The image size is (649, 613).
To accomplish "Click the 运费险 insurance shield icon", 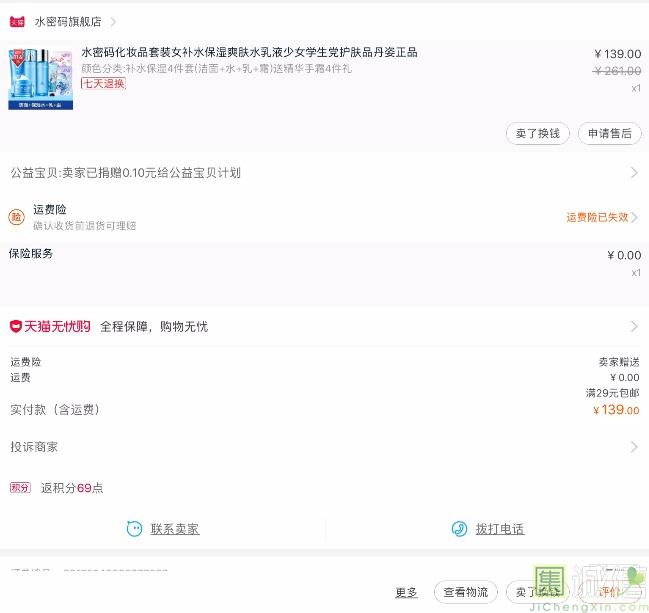I will pos(17,217).
